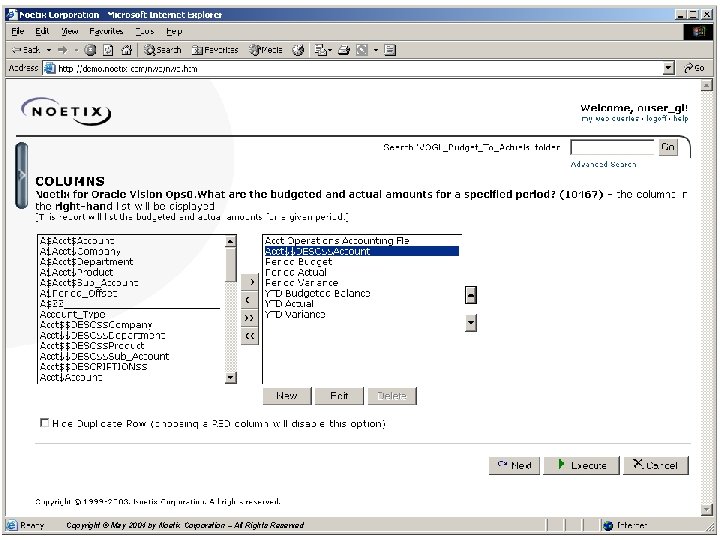720x540 pixels.
Task: Click the Edit page toolbar icon
Action: (362, 50)
